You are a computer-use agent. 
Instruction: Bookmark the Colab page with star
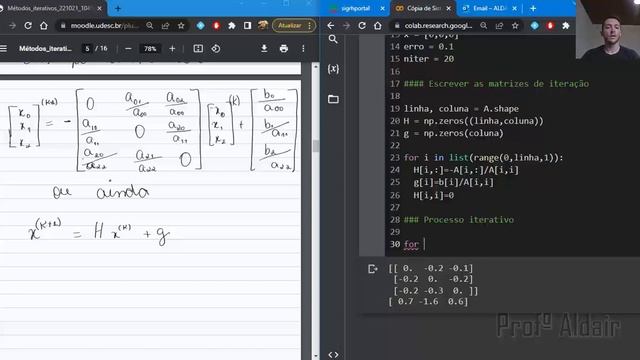(515, 26)
